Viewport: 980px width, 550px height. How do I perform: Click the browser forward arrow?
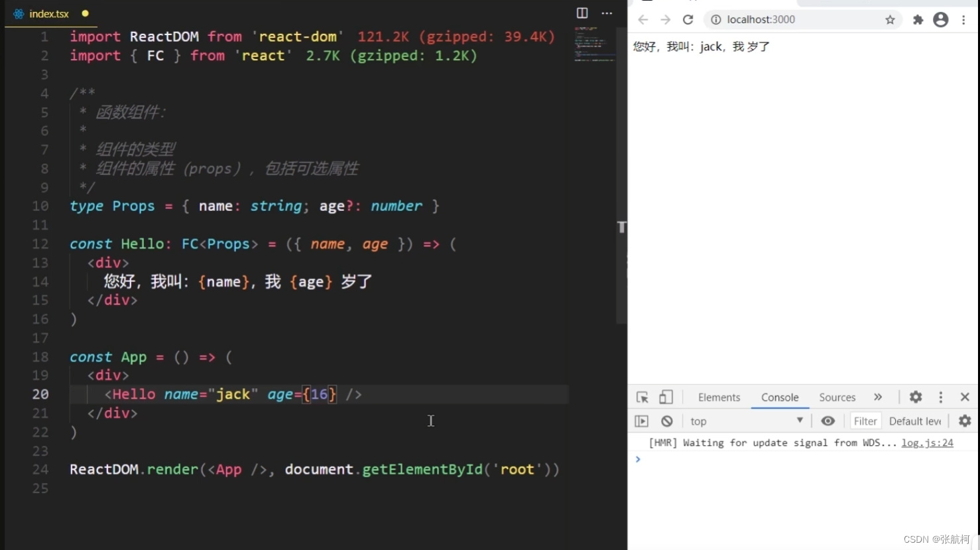pos(665,20)
